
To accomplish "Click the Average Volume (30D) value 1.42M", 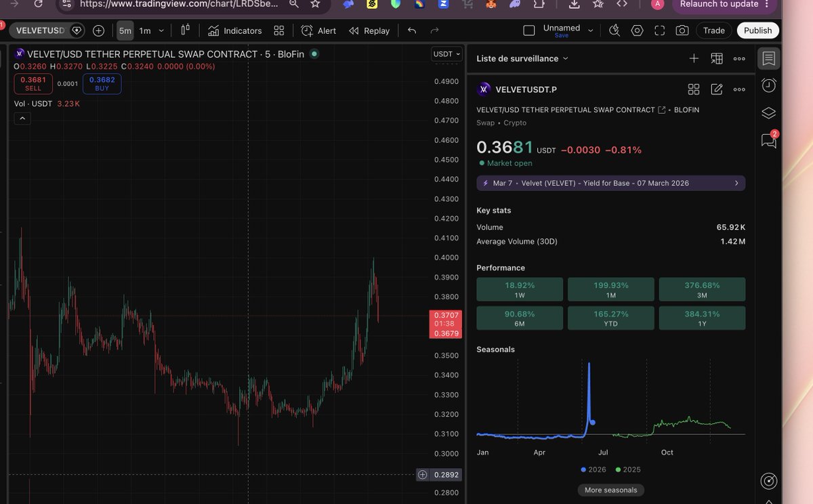I will [x=732, y=241].
